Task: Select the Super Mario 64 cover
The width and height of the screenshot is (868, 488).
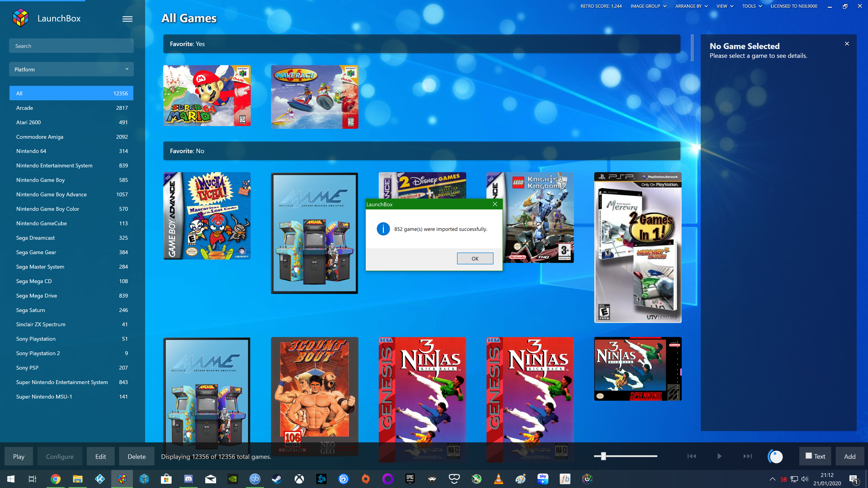Action: 207,96
